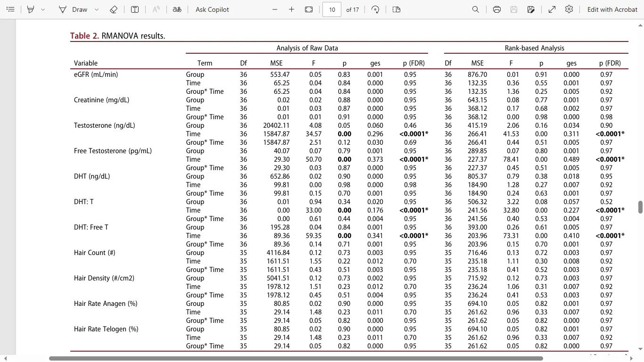Open PDF viewer settings gear
Screen dimensions: 644x362
(x=569, y=9)
